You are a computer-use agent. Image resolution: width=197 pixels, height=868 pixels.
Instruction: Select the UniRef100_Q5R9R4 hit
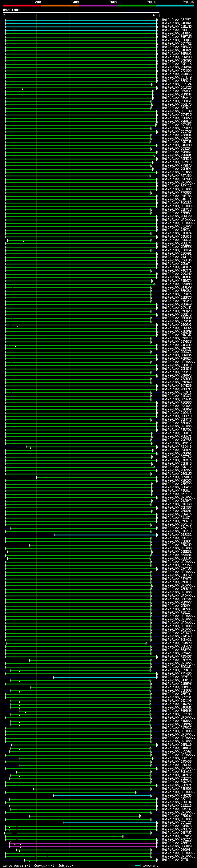tap(177, 606)
